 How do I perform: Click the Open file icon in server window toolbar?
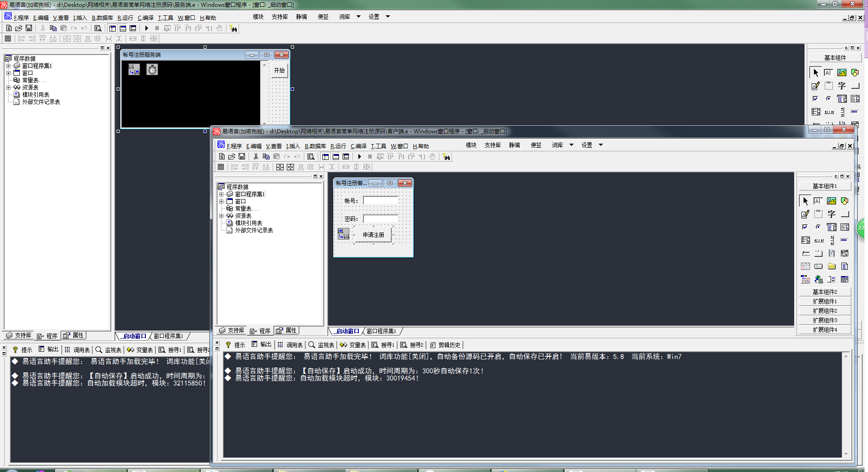(x=18, y=28)
